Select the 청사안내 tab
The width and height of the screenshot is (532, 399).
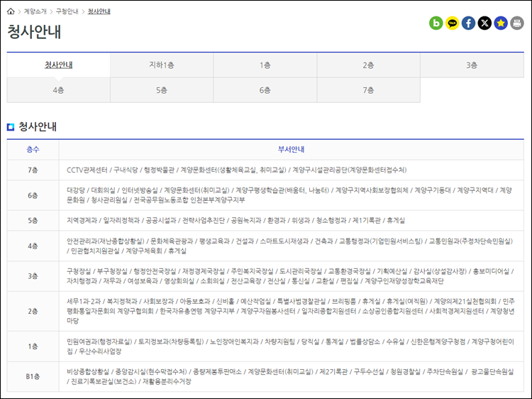pos(58,65)
